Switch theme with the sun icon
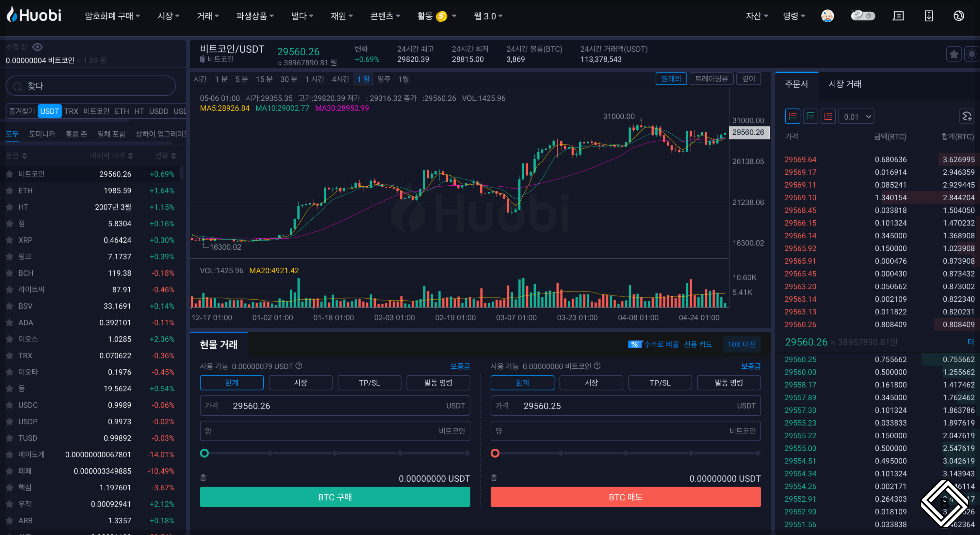Screen dimensions: 980x535 (971, 54)
